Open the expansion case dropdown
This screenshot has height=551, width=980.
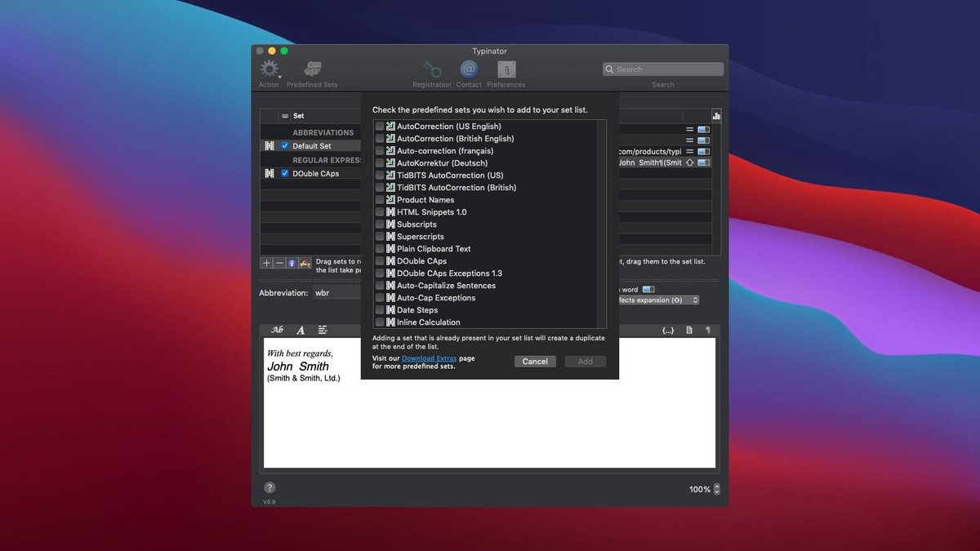657,300
